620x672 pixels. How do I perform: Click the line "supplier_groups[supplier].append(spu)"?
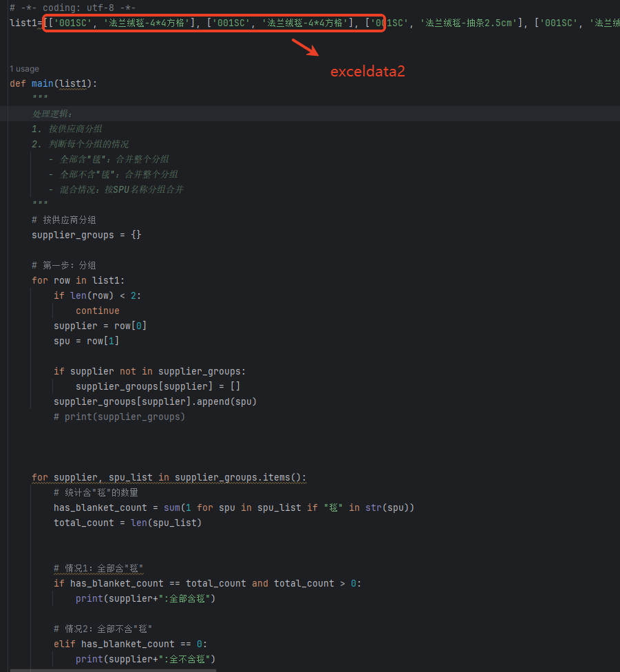(x=155, y=401)
